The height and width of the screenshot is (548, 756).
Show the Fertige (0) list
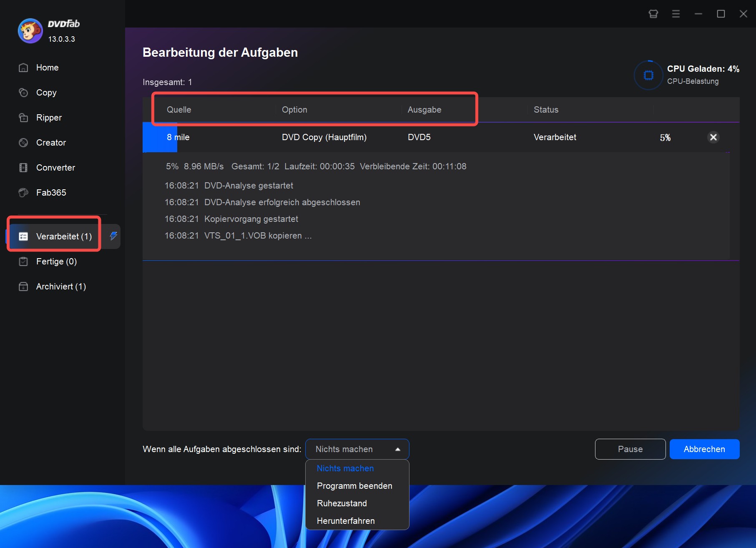click(56, 261)
